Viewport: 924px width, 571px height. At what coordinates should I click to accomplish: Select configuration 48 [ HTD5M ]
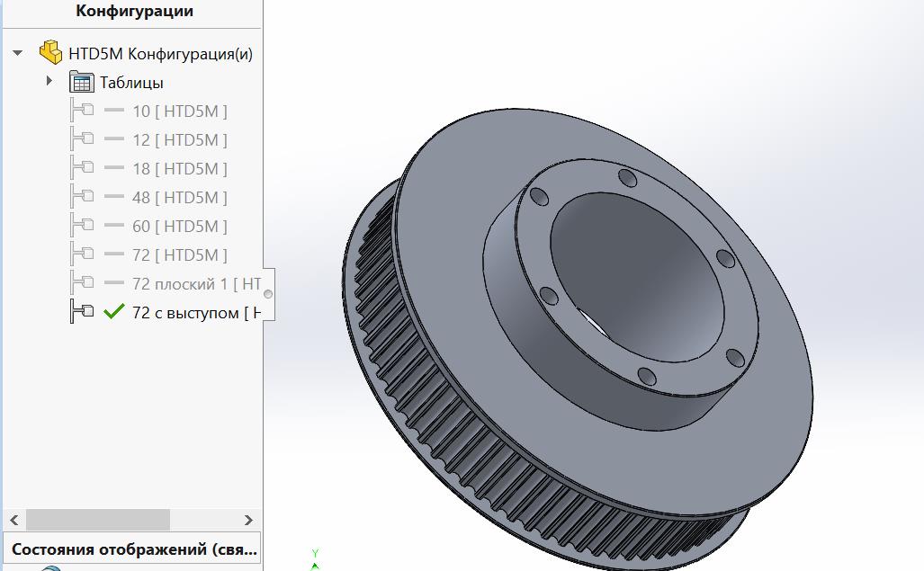click(180, 198)
